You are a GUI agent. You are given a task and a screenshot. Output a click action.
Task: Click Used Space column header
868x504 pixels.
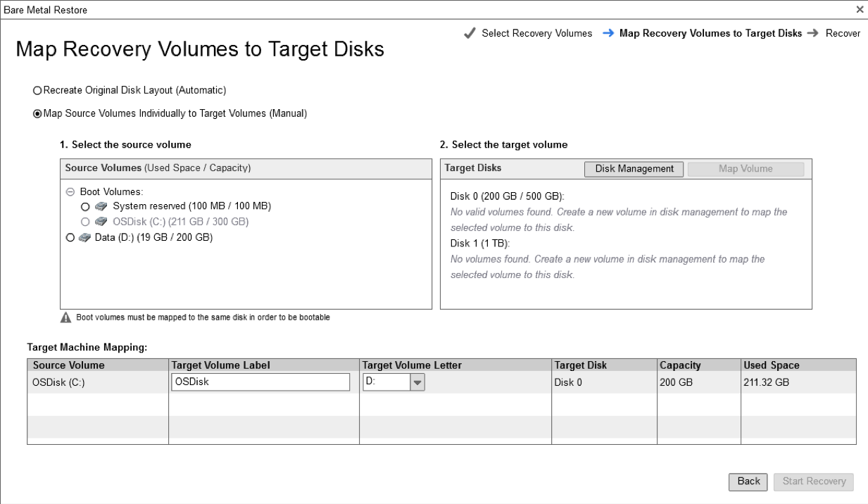pos(798,365)
